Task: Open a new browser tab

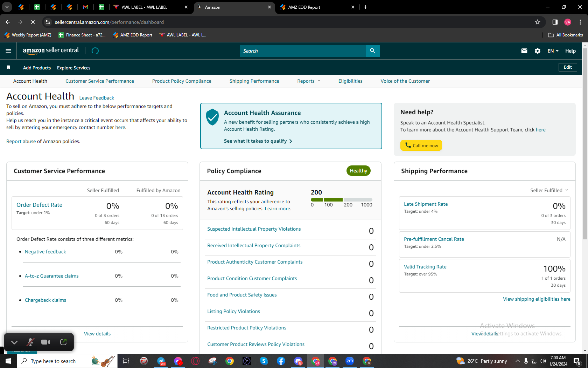Action: pyautogui.click(x=365, y=7)
